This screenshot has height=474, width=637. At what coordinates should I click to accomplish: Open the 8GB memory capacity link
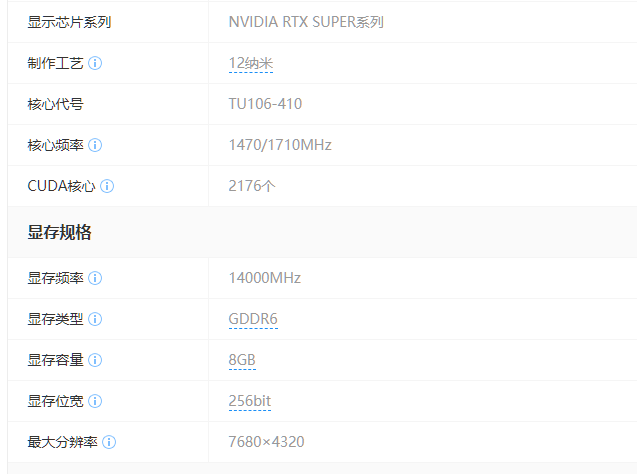click(x=242, y=360)
